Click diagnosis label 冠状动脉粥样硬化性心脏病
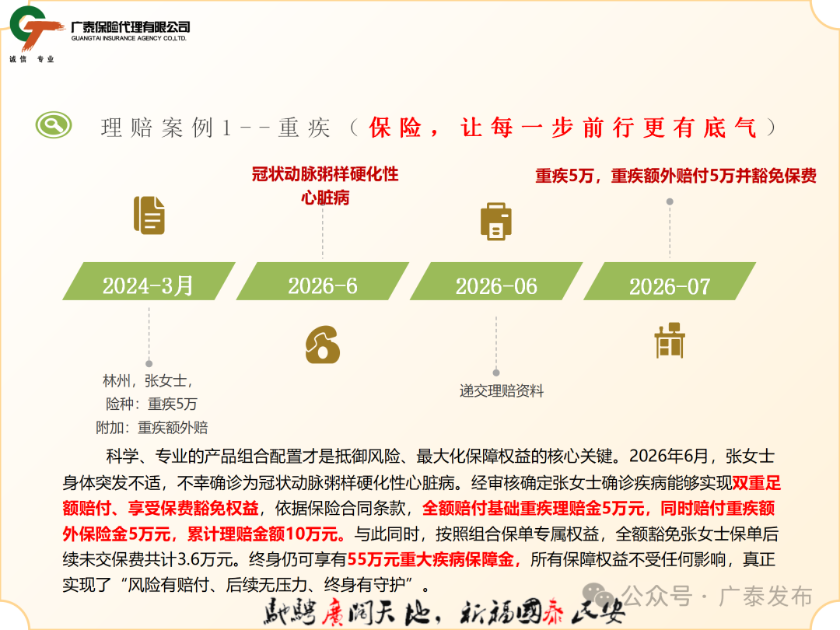This screenshot has height=630, width=840. pyautogui.click(x=325, y=185)
